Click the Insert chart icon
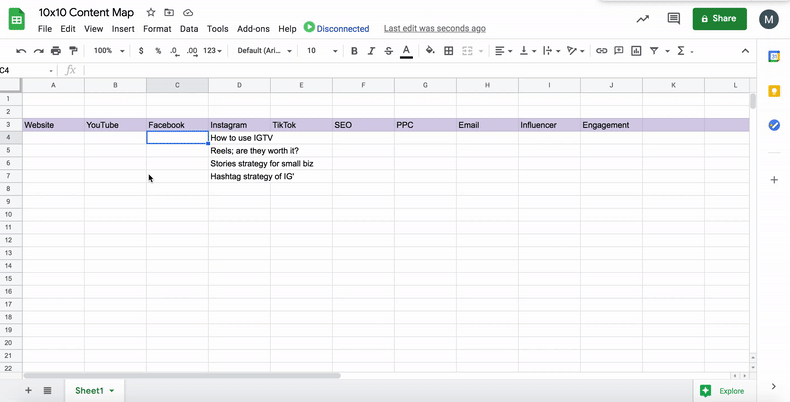The height and width of the screenshot is (402, 790). 636,51
